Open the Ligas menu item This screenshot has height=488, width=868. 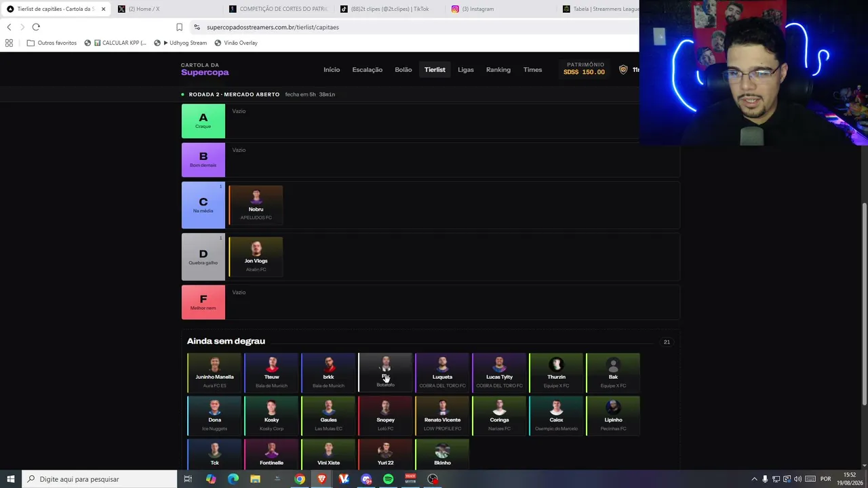tap(466, 70)
